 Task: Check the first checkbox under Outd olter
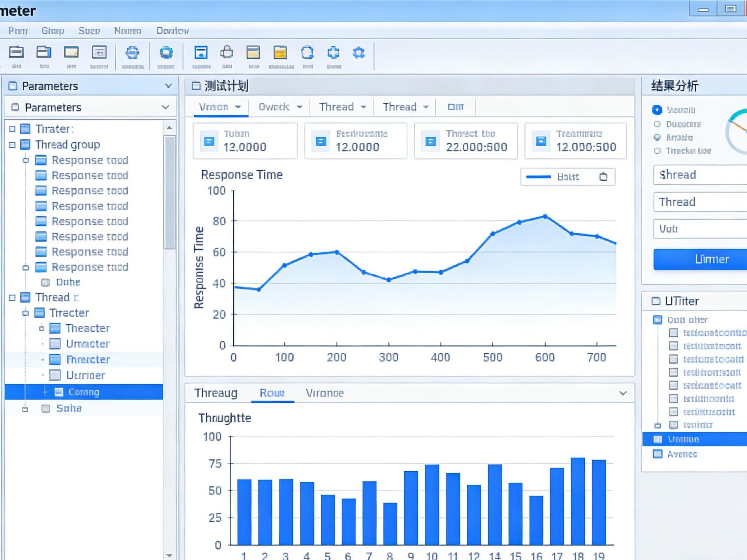[x=673, y=333]
